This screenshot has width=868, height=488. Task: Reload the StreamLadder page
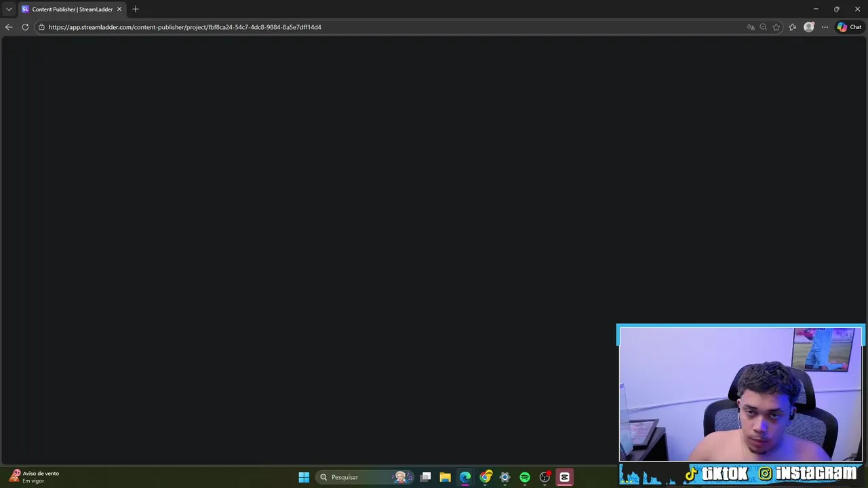pyautogui.click(x=25, y=27)
